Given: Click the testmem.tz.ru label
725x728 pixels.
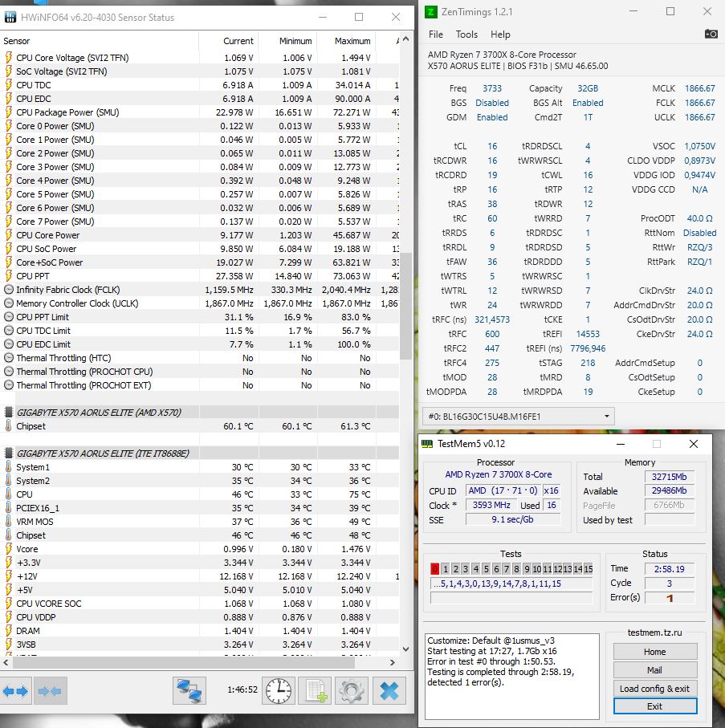Looking at the screenshot, I should [655, 632].
